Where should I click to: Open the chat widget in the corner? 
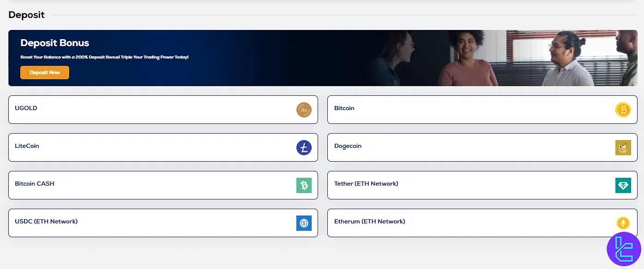[x=623, y=249]
